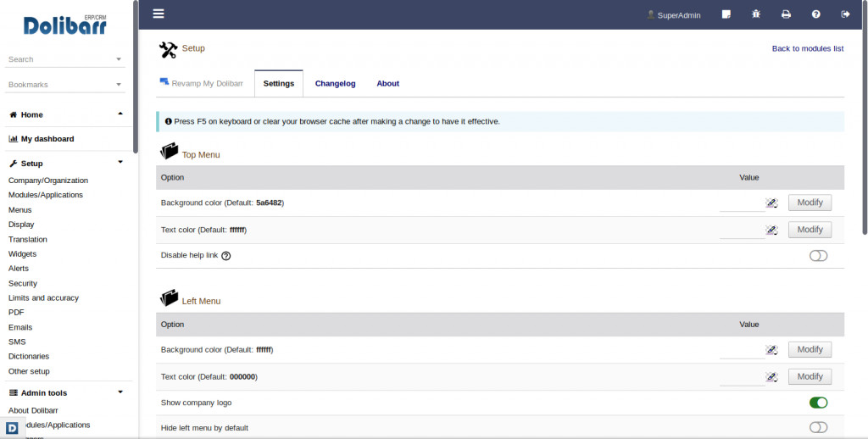Switch to the Changelog tab

(335, 84)
